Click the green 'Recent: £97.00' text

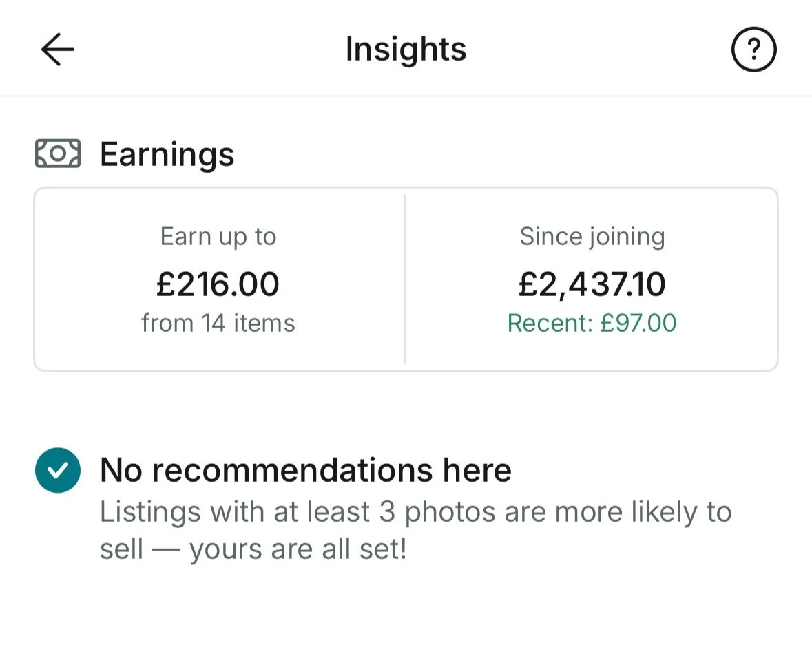[x=592, y=323]
